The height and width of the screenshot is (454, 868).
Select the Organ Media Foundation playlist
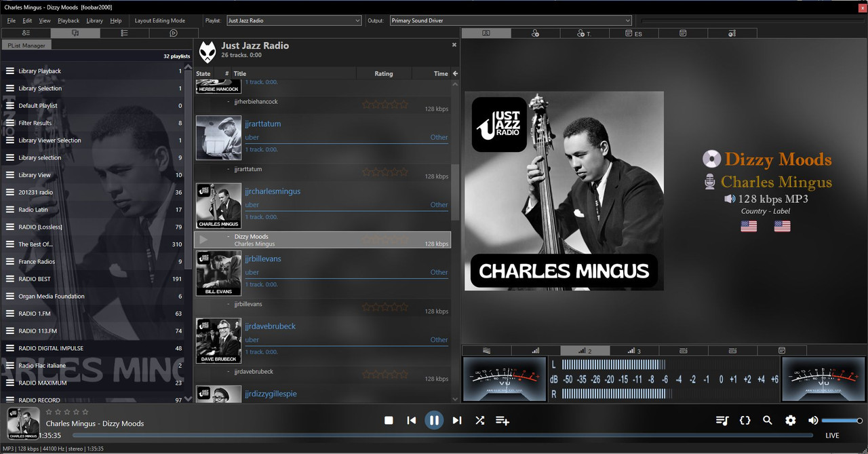click(93, 297)
